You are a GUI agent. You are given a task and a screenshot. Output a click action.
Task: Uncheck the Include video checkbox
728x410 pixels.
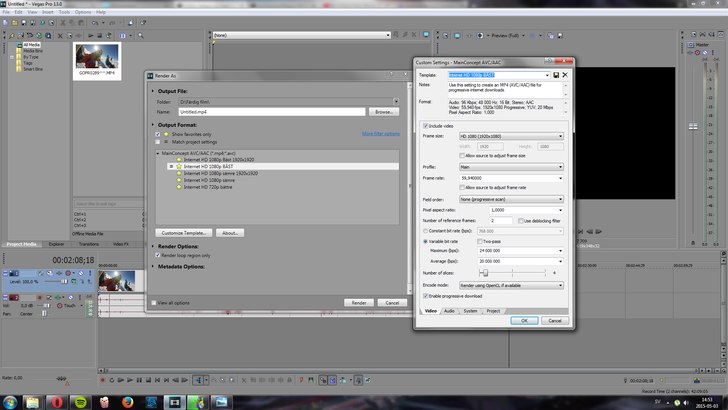coord(425,125)
